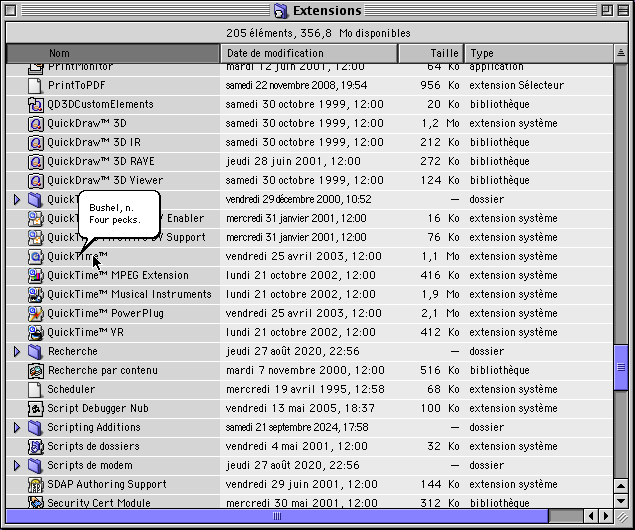The image size is (635, 530).
Task: Click the QuickTime PowerPlug icon
Action: coord(35,313)
